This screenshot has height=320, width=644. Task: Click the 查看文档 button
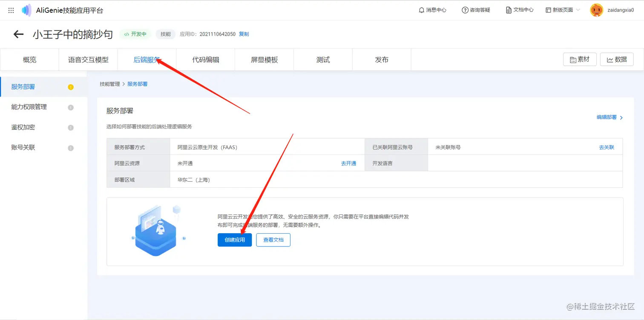273,240
